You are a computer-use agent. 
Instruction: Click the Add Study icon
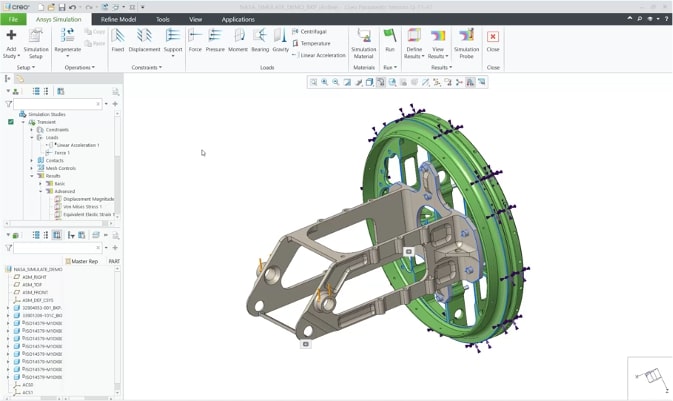11,36
